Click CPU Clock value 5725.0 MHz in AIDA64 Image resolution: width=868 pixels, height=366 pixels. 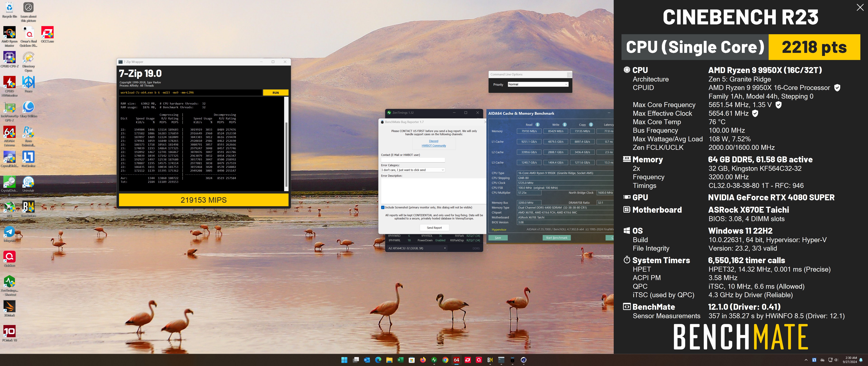[x=565, y=183]
